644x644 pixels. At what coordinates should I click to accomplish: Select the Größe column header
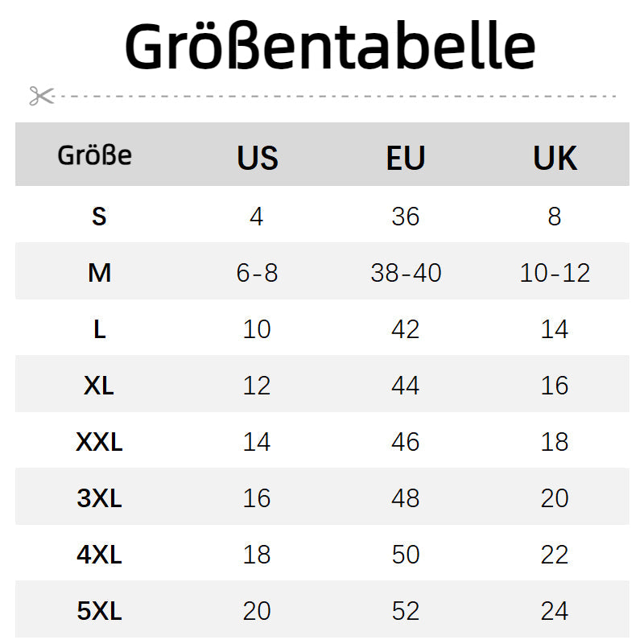pos(94,155)
